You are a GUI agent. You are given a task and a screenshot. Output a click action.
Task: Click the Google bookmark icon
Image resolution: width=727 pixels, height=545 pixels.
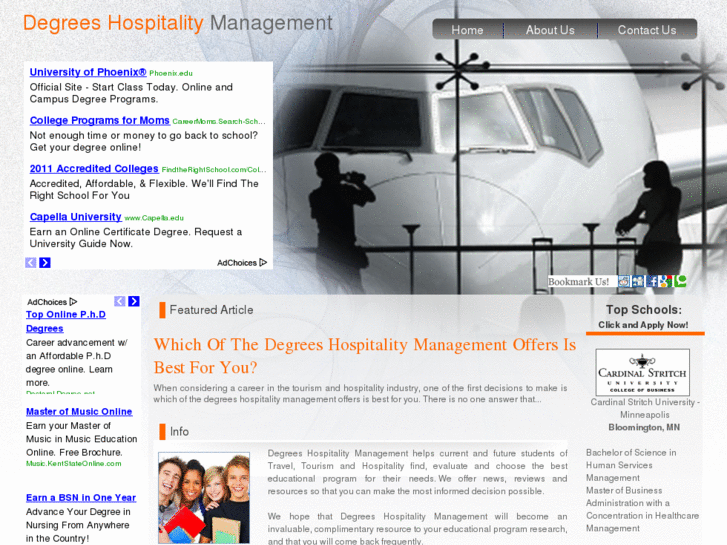(x=666, y=281)
